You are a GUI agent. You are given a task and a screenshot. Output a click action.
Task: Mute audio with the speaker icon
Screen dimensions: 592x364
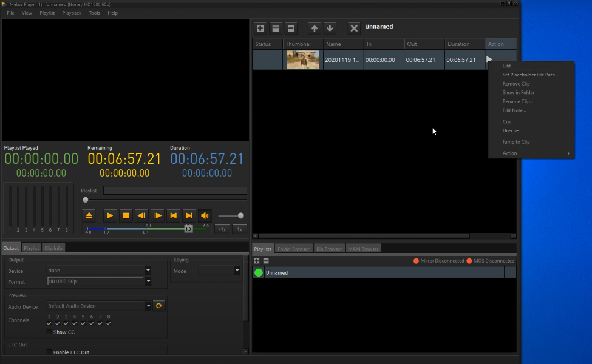205,216
